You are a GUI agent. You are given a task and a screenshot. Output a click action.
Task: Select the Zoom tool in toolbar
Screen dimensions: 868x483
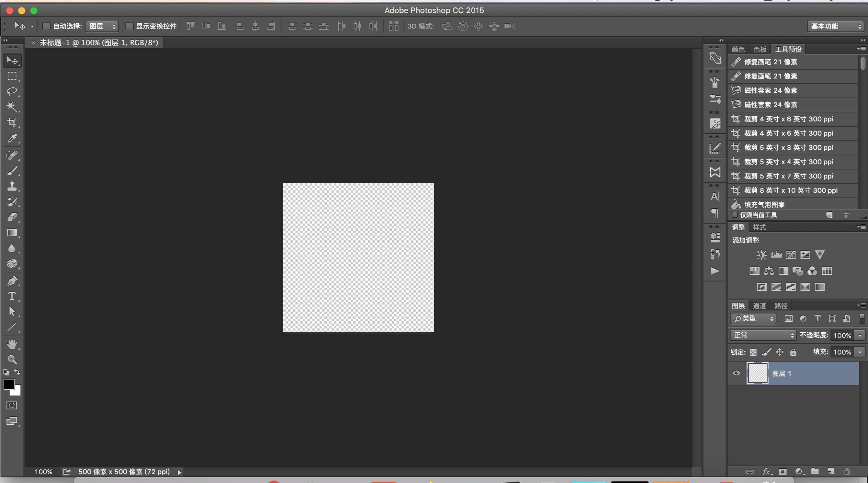12,360
